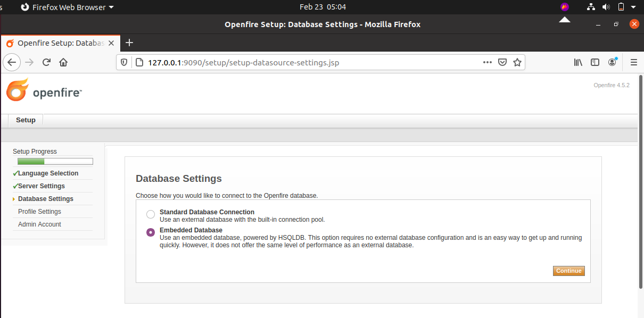Viewport: 644px width, 318px height.
Task: Minimize the Firefox window
Action: coord(599,24)
